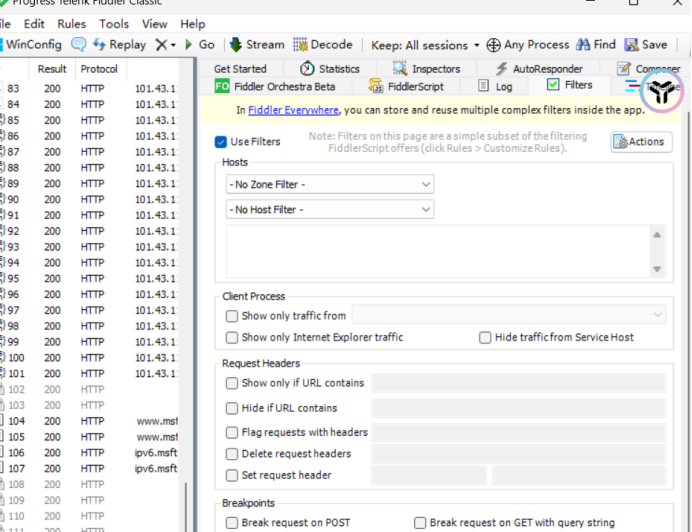The width and height of the screenshot is (692, 532).
Task: Follow the Fiddler Everywhere link
Action: click(293, 110)
